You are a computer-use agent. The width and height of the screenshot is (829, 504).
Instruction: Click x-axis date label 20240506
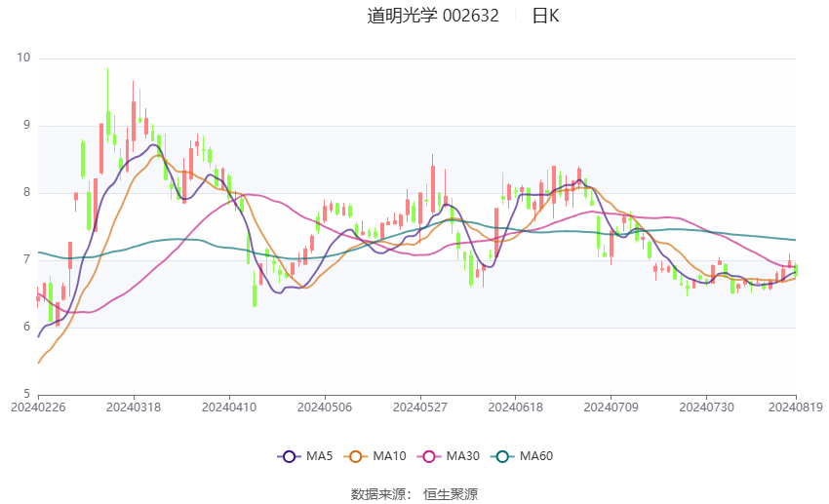[325, 407]
